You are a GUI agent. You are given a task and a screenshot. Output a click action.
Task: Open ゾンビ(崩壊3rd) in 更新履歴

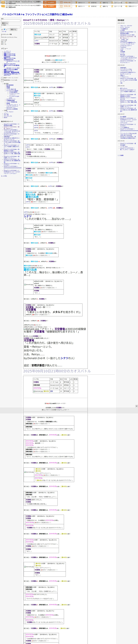[x=125, y=128]
